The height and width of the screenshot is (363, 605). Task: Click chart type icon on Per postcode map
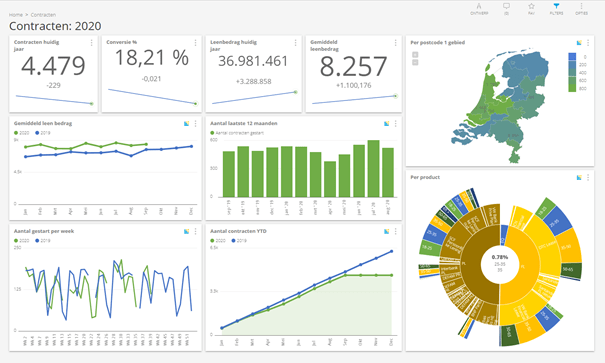coord(579,42)
